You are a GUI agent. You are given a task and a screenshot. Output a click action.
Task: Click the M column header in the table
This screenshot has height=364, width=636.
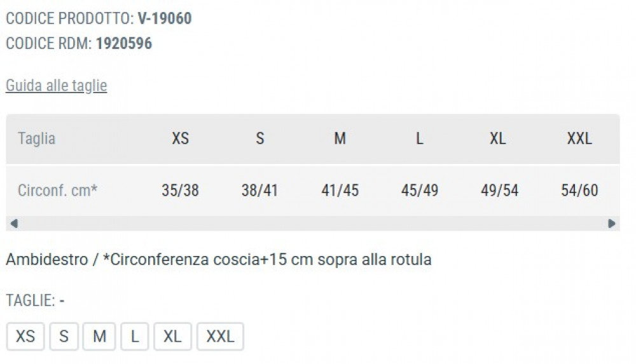pos(340,138)
